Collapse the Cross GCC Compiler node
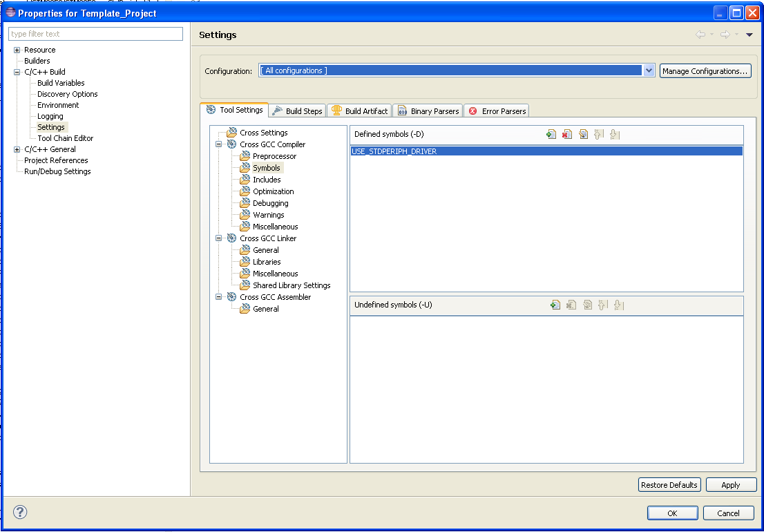Viewport: 764px width, 532px height. coord(219,144)
